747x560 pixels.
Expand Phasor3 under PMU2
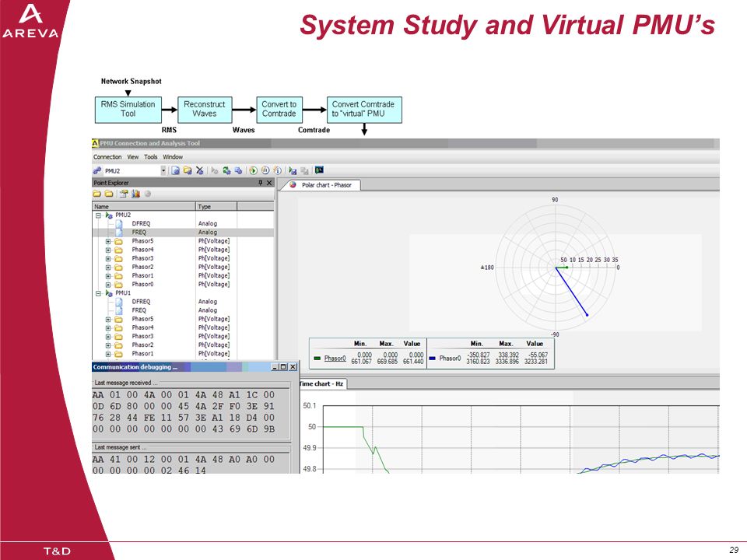(x=108, y=258)
